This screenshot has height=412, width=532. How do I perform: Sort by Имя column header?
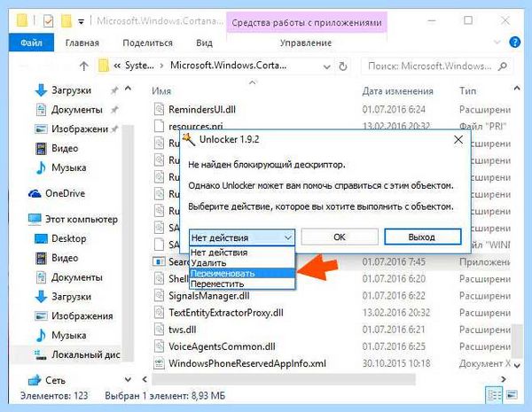pyautogui.click(x=161, y=91)
